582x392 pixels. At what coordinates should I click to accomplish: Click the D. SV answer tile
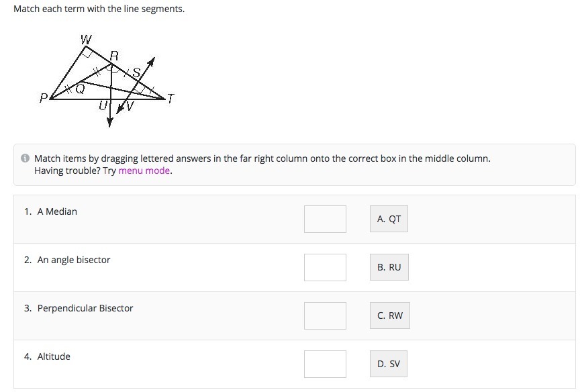(x=388, y=364)
